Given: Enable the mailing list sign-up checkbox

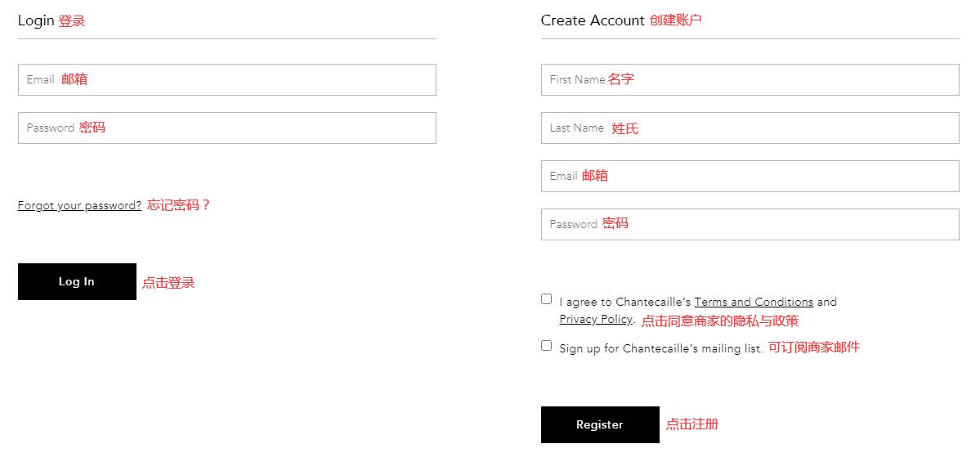Looking at the screenshot, I should pos(547,346).
